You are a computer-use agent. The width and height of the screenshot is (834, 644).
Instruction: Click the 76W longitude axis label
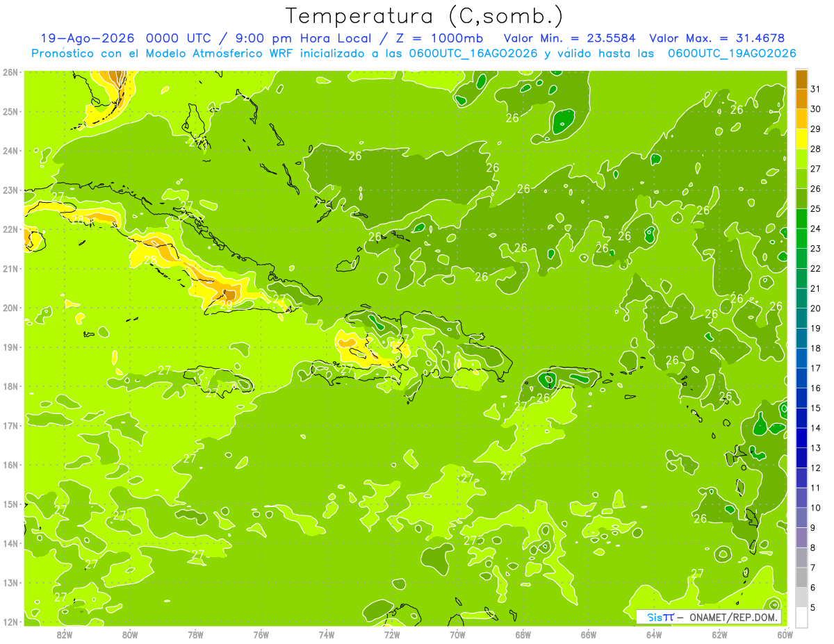pos(261,634)
